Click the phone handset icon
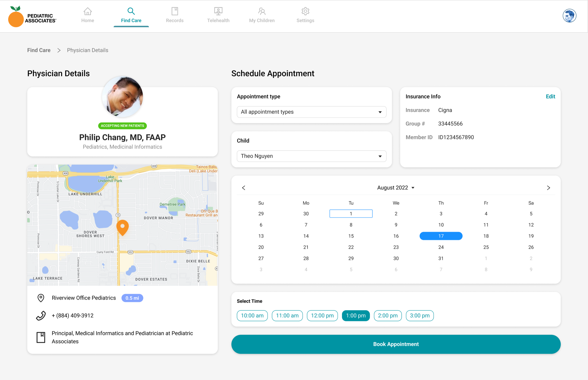Viewport: 588px width, 380px height. (41, 316)
